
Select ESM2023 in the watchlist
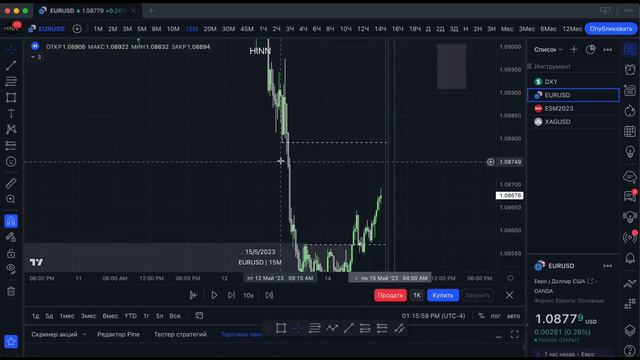573,108
